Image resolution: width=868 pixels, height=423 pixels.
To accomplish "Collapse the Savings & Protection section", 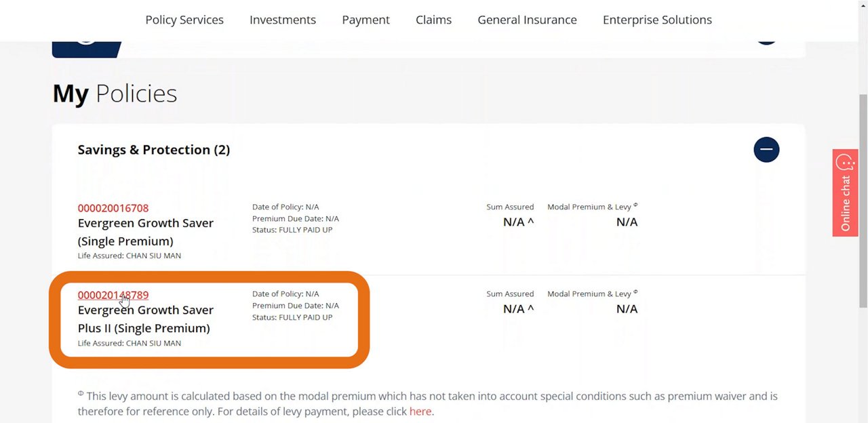I will point(766,150).
